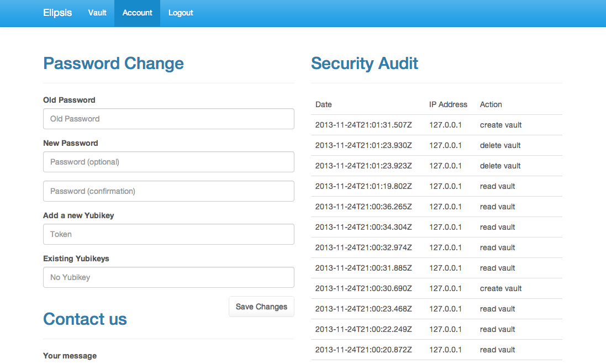Click the Save Changes button
The image size is (606, 364).
coord(261,307)
